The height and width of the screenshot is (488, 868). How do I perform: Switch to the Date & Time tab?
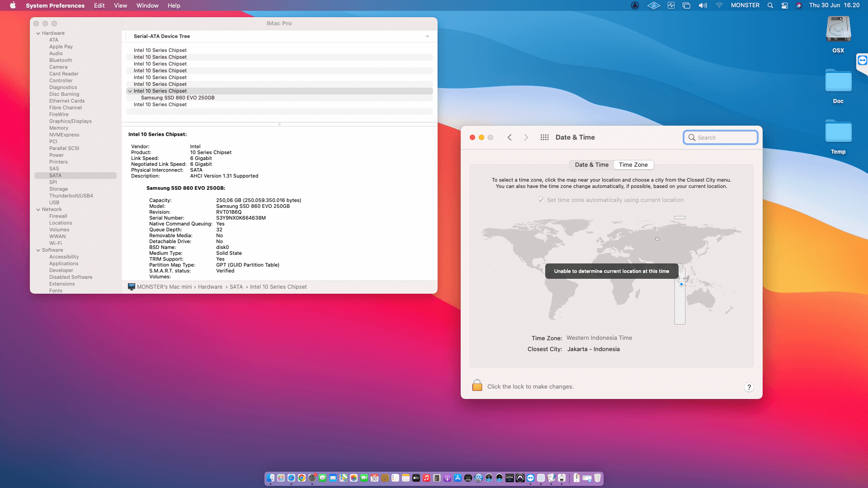click(591, 164)
